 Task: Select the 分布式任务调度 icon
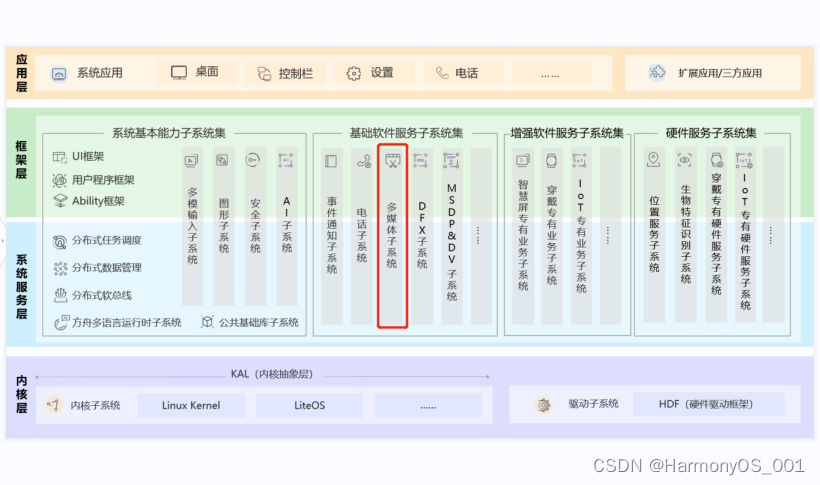[60, 242]
